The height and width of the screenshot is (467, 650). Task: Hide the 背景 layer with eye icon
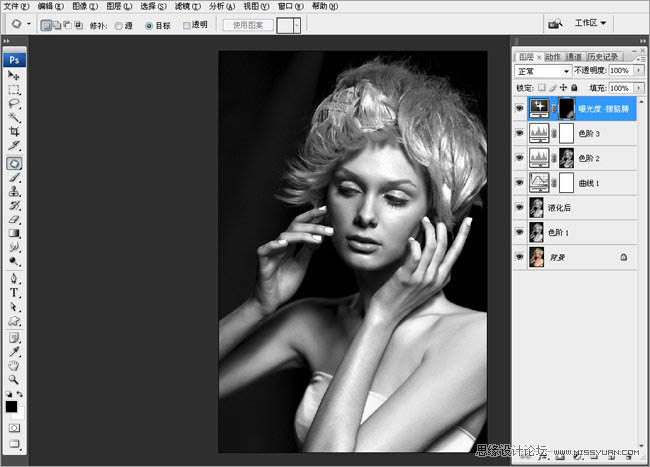pyautogui.click(x=519, y=257)
